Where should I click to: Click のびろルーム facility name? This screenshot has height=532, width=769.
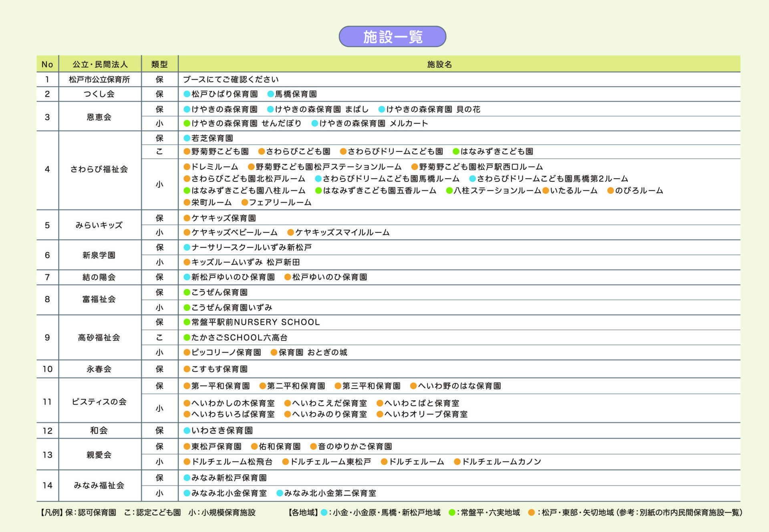(x=639, y=190)
